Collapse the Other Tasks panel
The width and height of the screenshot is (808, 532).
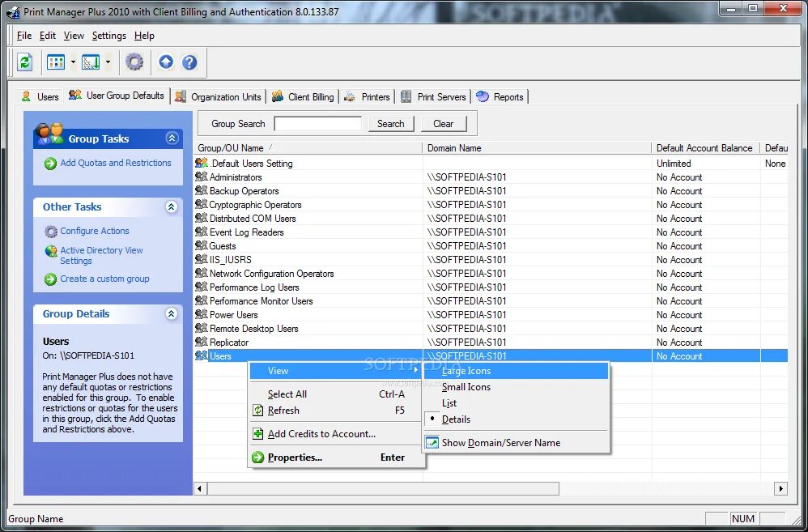(172, 206)
